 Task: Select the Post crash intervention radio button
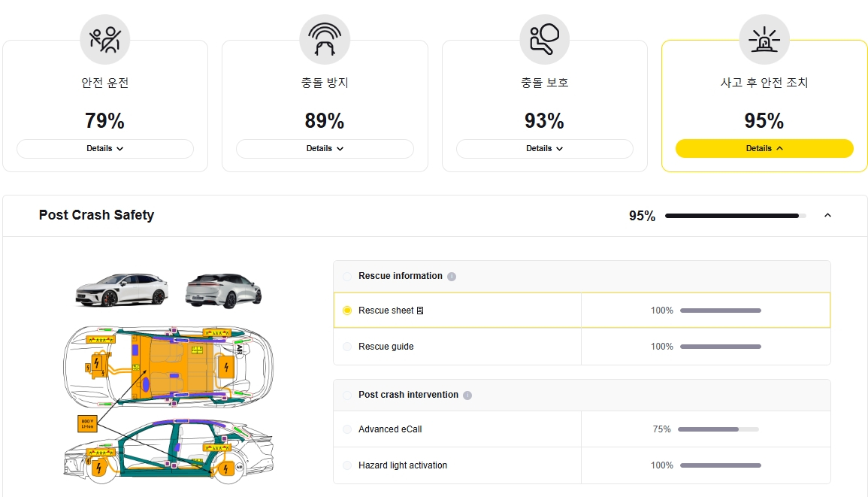(347, 395)
